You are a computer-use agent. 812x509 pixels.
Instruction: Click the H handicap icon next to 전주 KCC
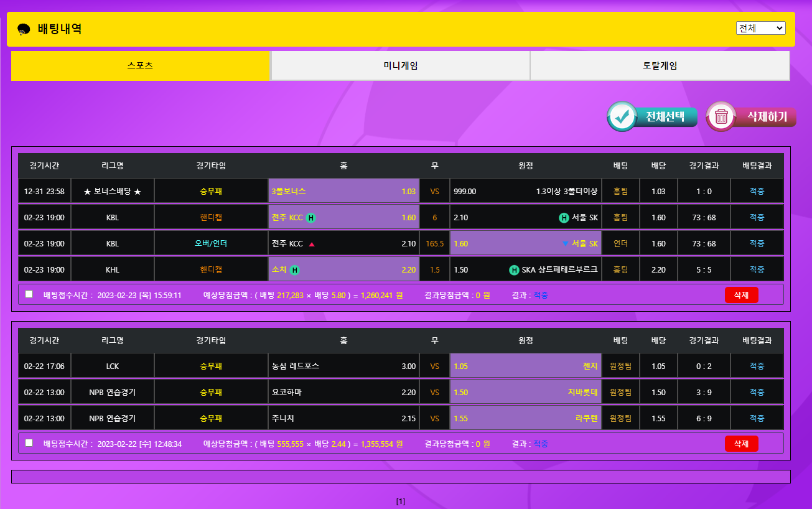[x=310, y=218]
